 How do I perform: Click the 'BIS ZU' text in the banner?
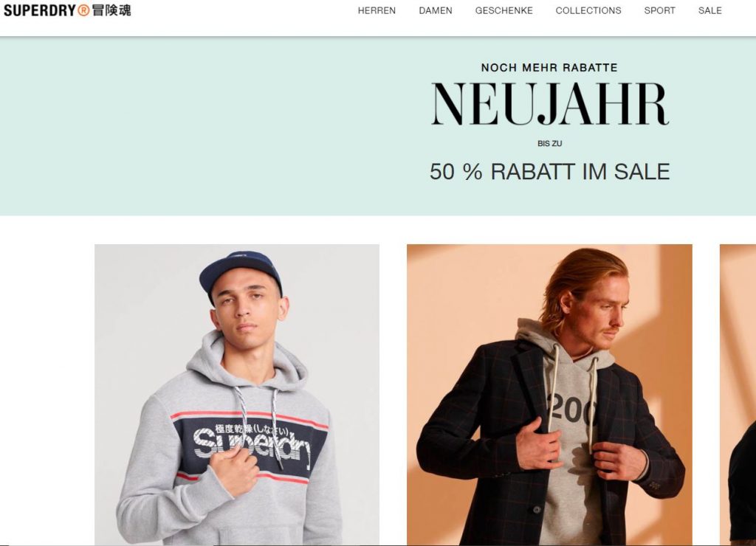click(549, 144)
